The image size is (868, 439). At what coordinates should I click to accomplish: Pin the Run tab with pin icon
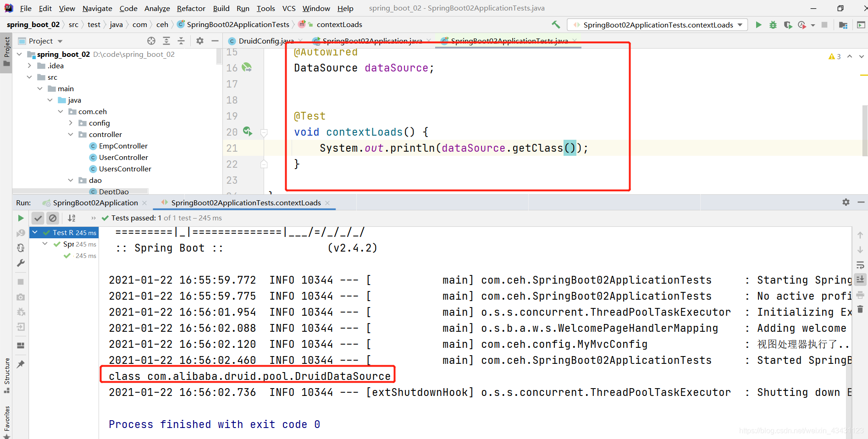pos(21,364)
